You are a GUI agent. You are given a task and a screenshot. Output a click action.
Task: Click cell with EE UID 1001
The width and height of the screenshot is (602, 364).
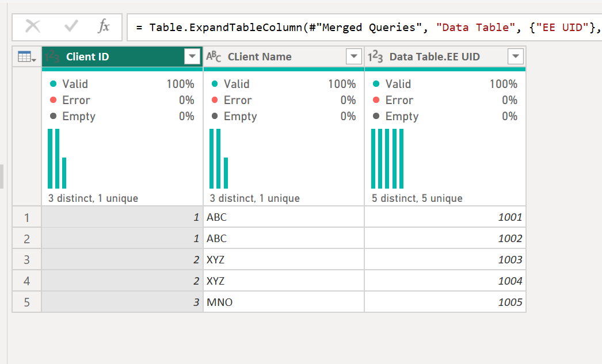click(x=445, y=217)
